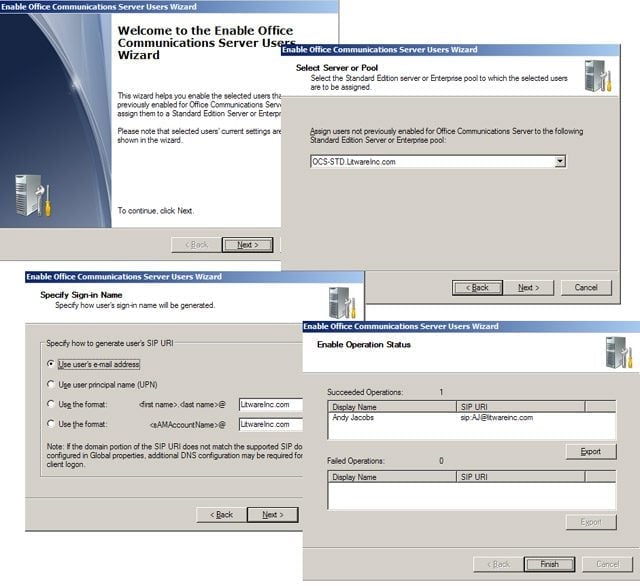This screenshot has height=586, width=640.
Task: Choose the sAMAccountName format option
Action: tap(51, 424)
